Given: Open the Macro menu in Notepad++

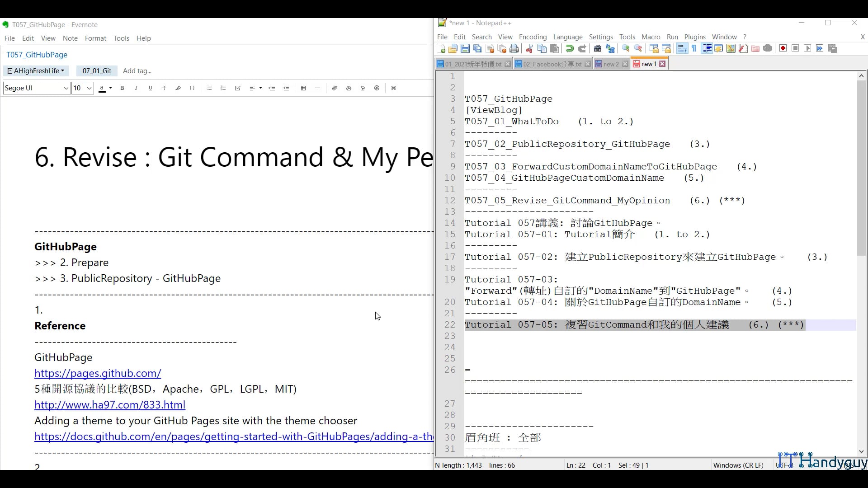Looking at the screenshot, I should [651, 37].
